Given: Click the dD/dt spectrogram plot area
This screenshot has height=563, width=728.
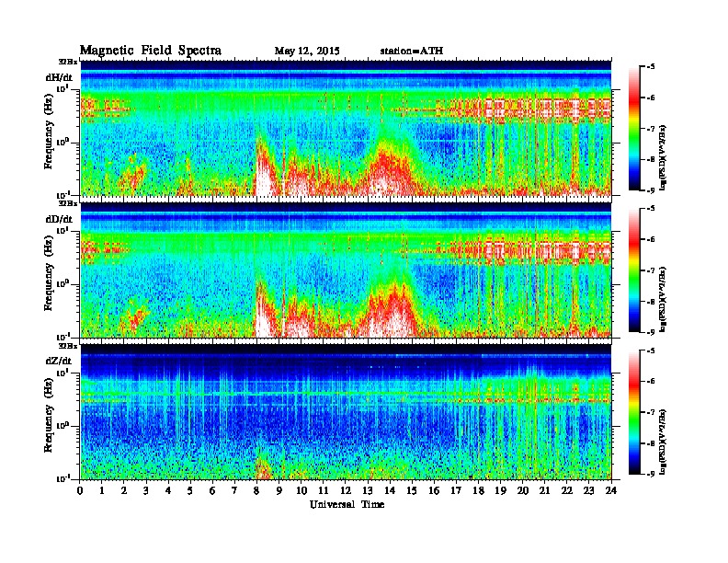Looking at the screenshot, I should click(346, 270).
